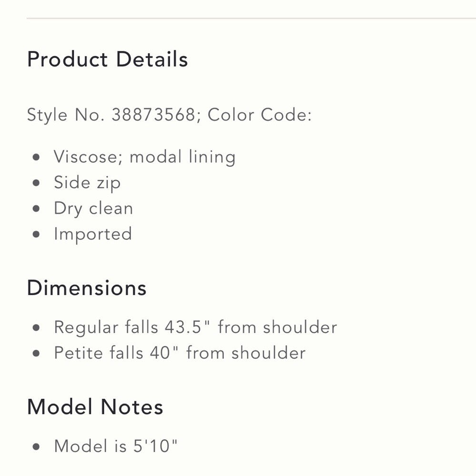Click the Petite falls 40" line

[179, 353]
